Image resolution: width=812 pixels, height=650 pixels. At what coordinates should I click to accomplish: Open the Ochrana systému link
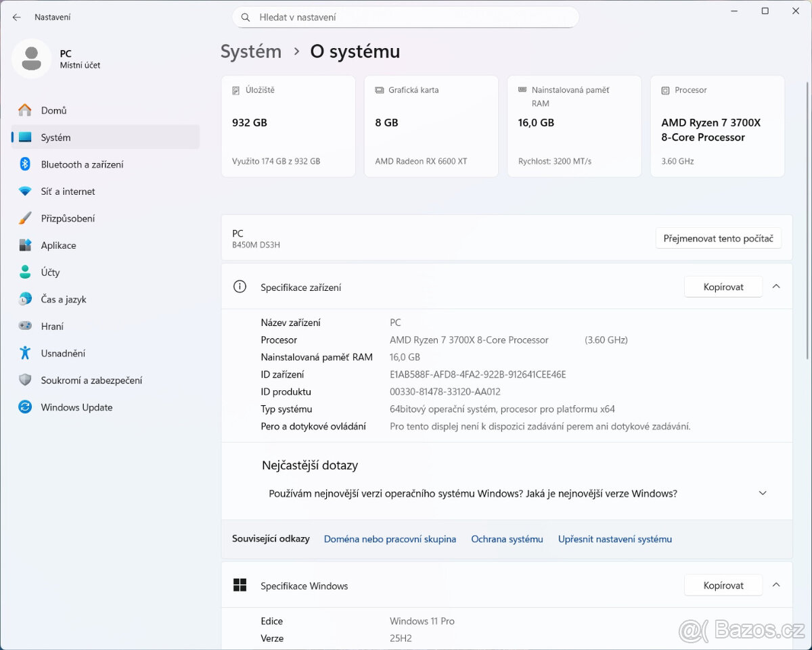(507, 539)
